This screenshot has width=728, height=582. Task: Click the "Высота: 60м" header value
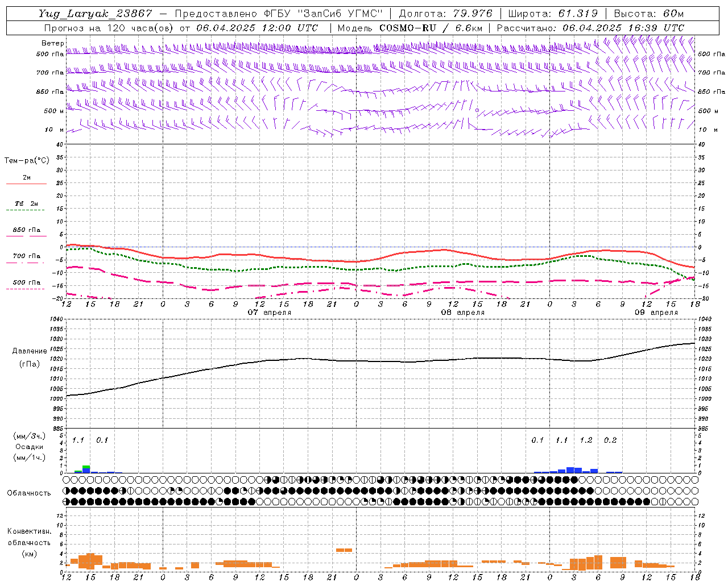[648, 14]
